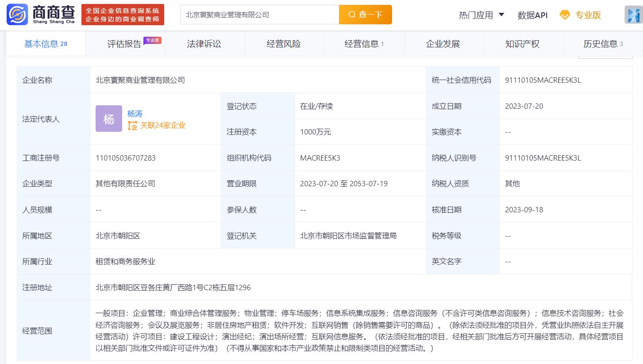This screenshot has width=643, height=364.
Task: Click 工商注册号 value 110105036707283
Action: click(x=126, y=158)
